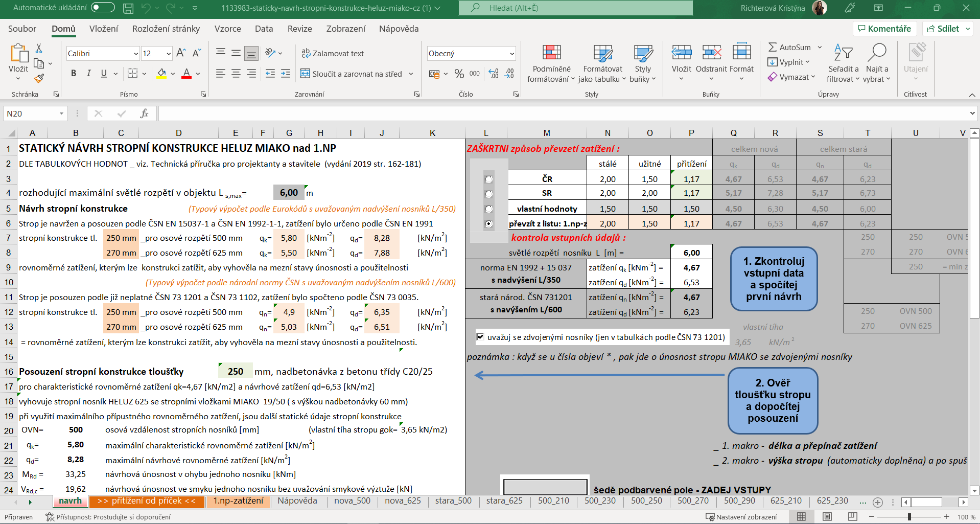Open sheet tab přitížení od příček
This screenshot has height=524, width=980.
[146, 501]
